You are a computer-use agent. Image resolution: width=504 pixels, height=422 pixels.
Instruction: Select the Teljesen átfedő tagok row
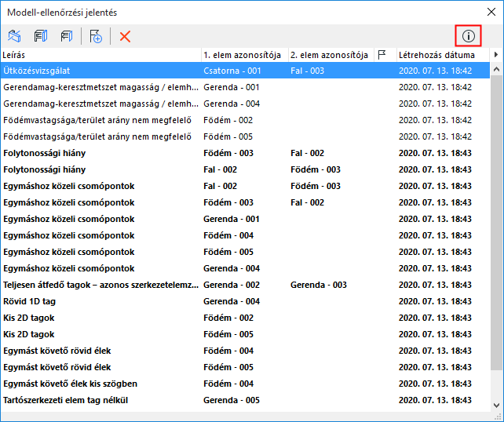pyautogui.click(x=245, y=285)
